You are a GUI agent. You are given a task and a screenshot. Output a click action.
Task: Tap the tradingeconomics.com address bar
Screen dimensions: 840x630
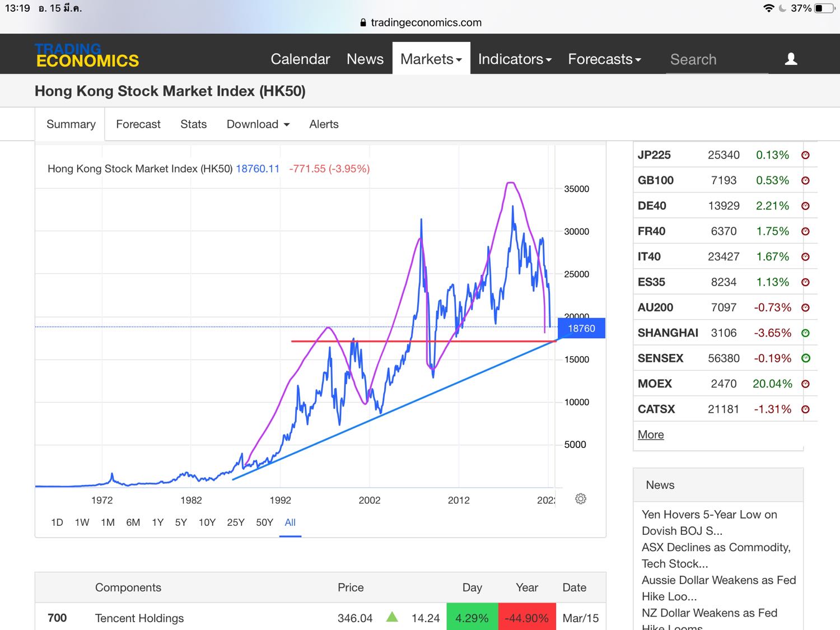421,22
